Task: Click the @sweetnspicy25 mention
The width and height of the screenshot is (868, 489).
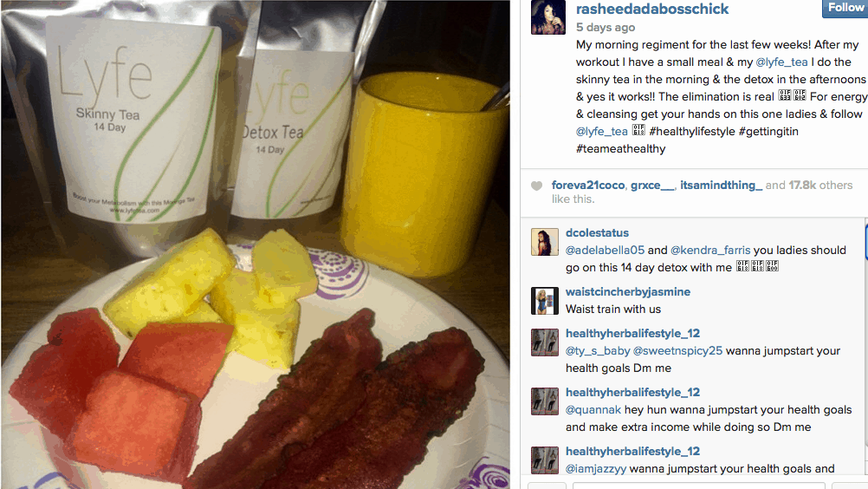Action: coord(677,351)
